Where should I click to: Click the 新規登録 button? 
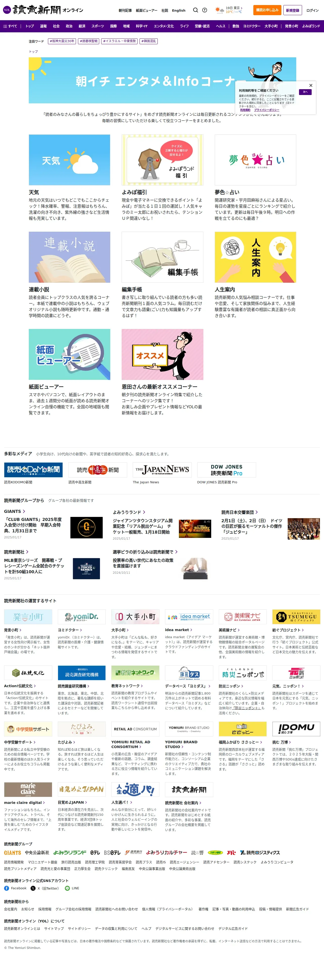tap(292, 10)
